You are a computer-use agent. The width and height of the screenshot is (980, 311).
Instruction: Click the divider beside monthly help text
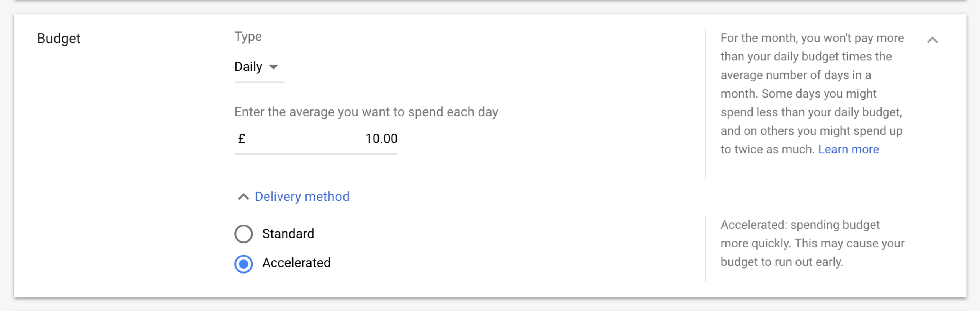pos(706,104)
